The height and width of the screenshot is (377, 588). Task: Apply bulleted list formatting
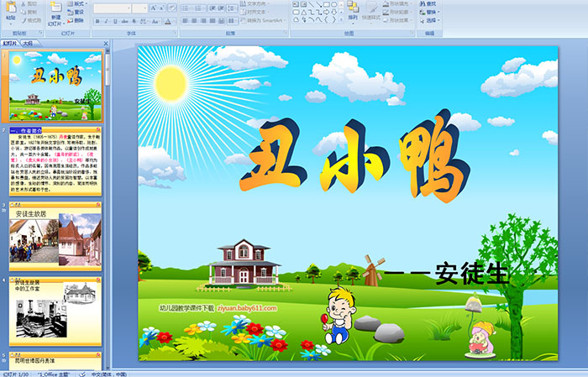[186, 8]
